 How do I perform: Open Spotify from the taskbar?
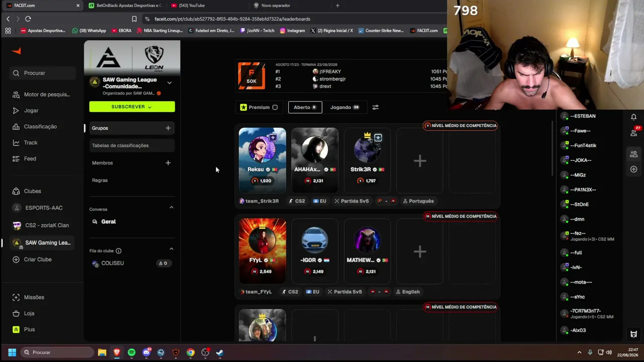[131, 352]
